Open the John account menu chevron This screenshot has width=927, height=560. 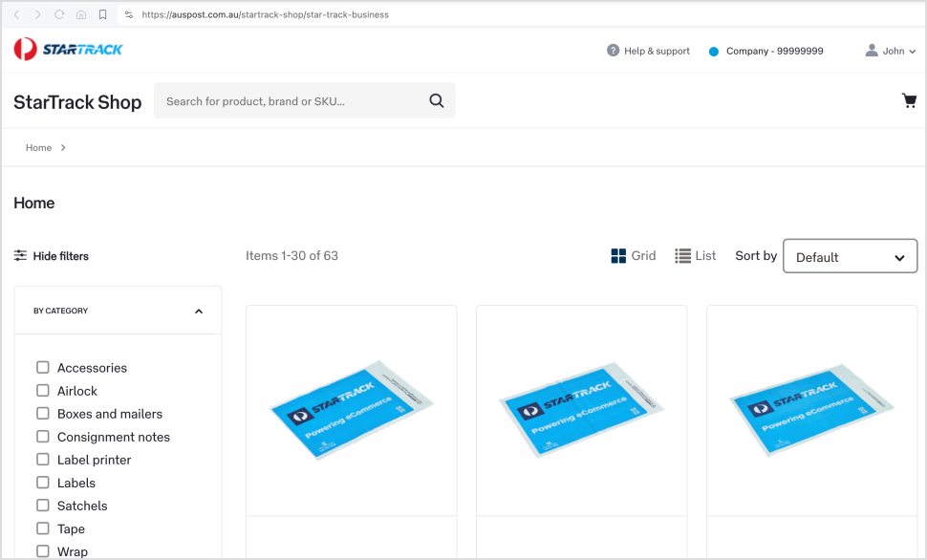[x=913, y=52]
